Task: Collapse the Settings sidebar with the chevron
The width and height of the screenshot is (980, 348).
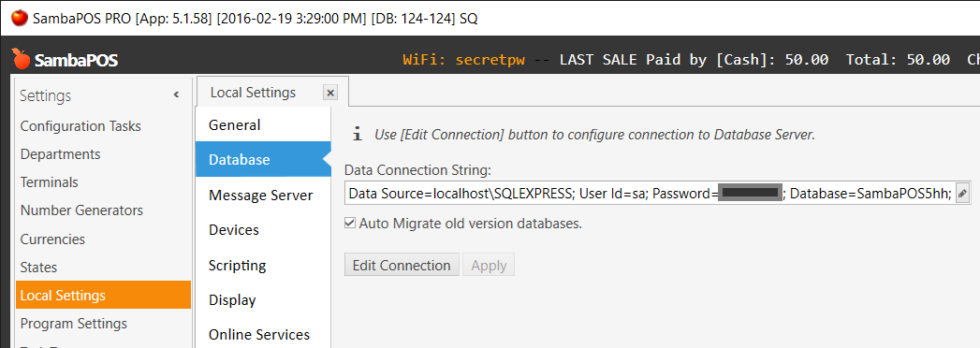Action: click(176, 95)
